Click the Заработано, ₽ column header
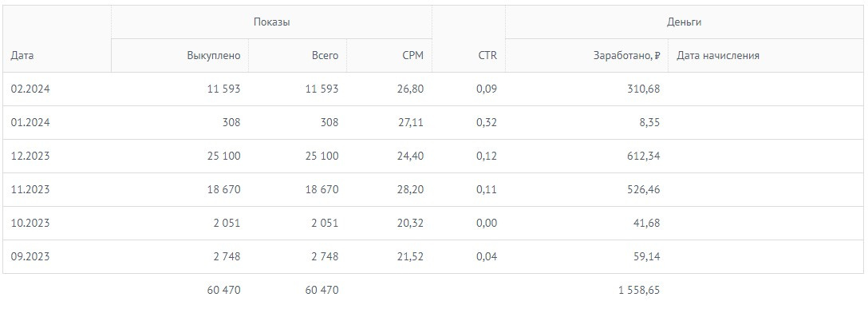 626,55
